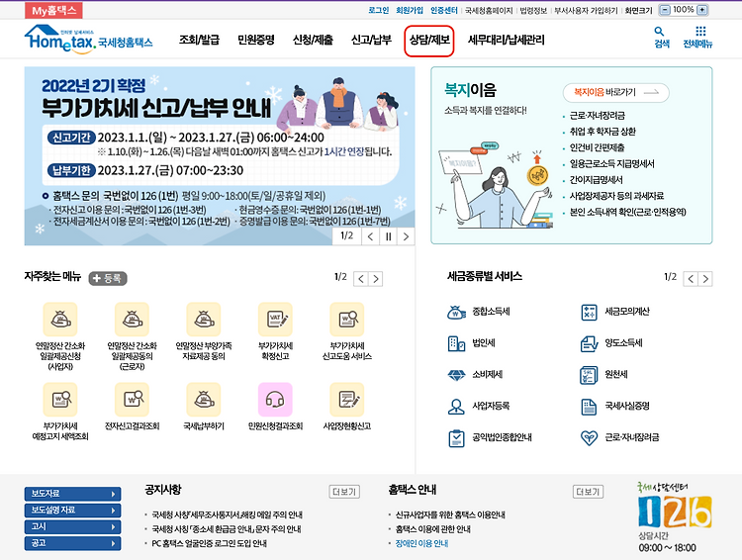Show previous banner slide
This screenshot has height=560, width=742.
click(371, 236)
